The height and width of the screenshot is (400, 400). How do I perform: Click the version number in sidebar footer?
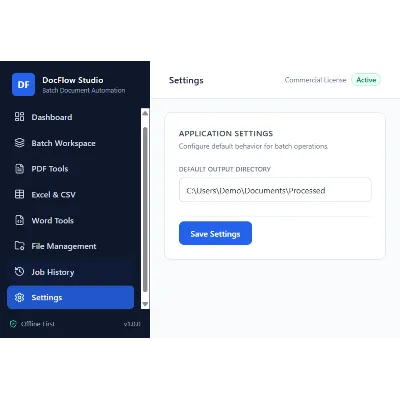point(132,324)
